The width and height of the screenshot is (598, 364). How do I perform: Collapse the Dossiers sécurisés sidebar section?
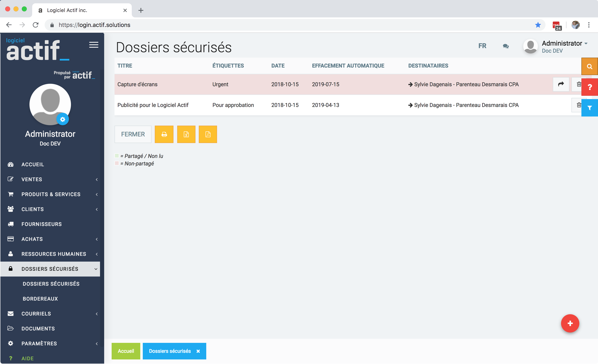coord(50,269)
